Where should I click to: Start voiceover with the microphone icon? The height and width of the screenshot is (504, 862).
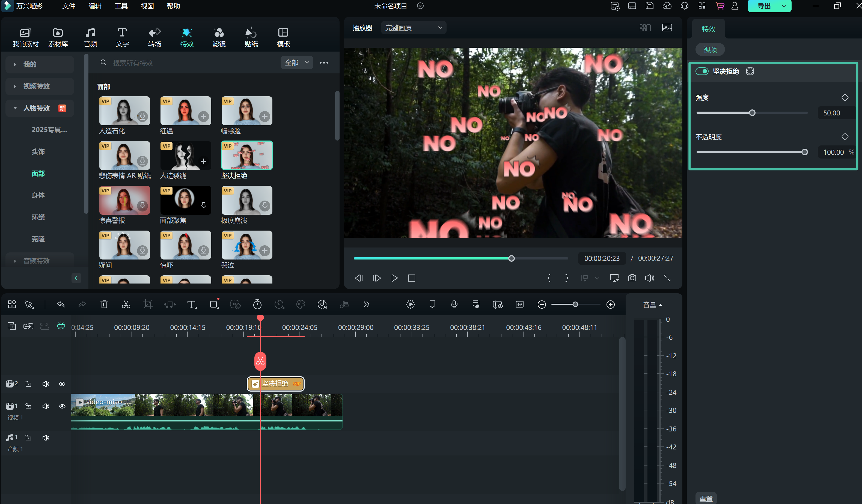pos(454,304)
